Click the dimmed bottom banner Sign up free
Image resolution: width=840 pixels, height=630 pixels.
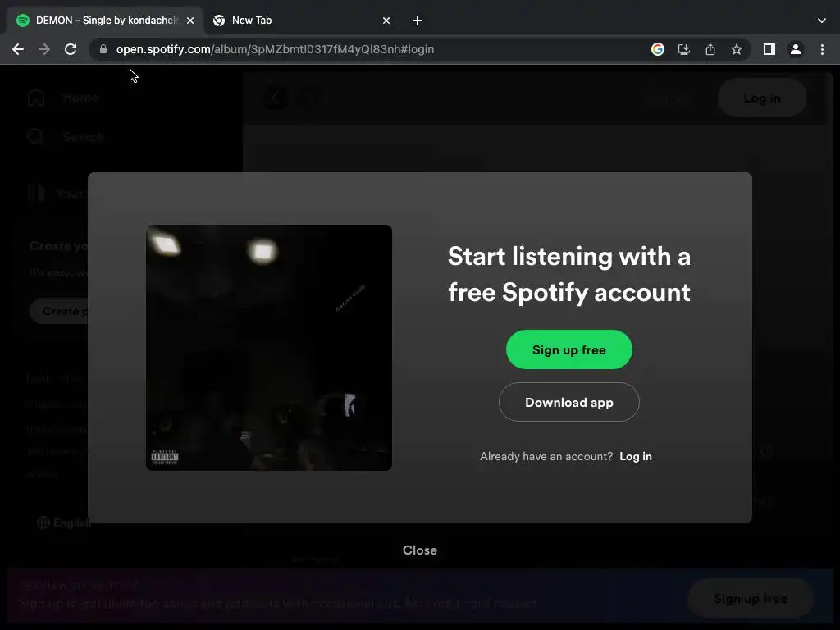750,598
